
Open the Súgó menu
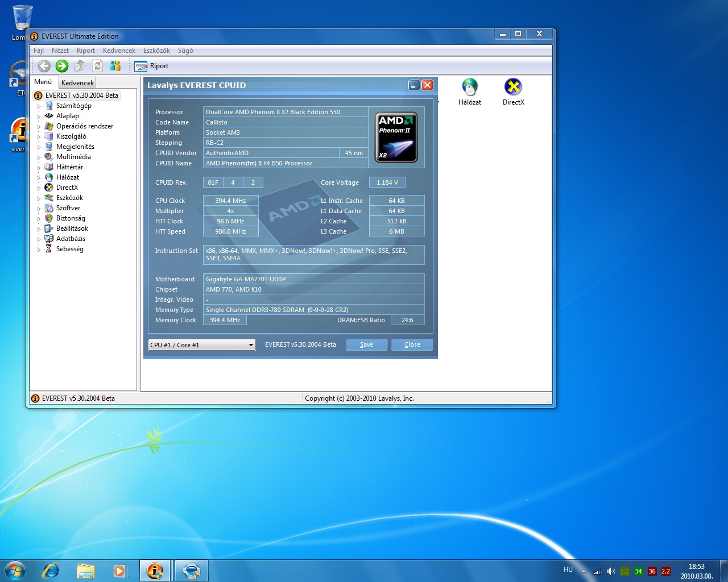(185, 51)
